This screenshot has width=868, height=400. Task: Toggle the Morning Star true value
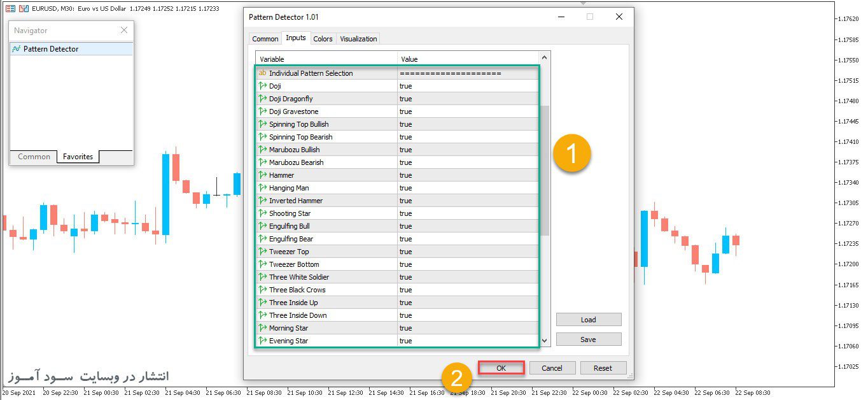(x=468, y=328)
